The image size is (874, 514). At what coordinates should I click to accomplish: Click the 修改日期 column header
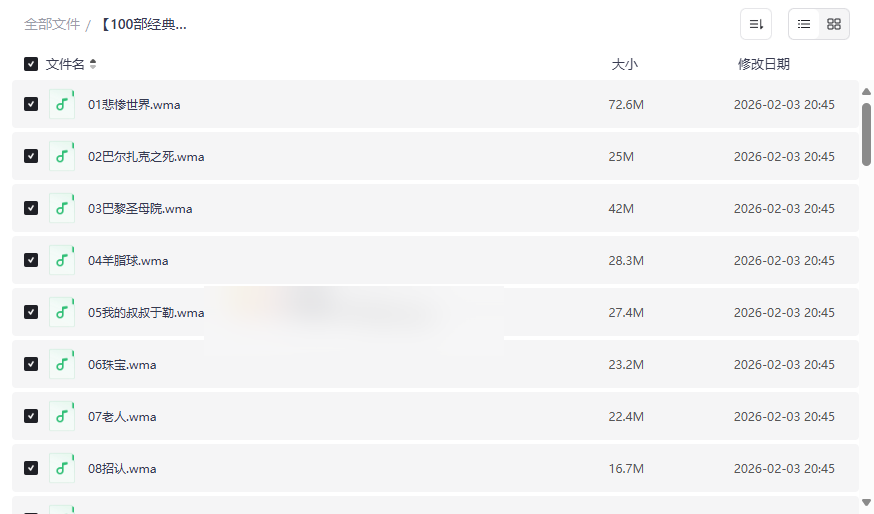(x=764, y=64)
